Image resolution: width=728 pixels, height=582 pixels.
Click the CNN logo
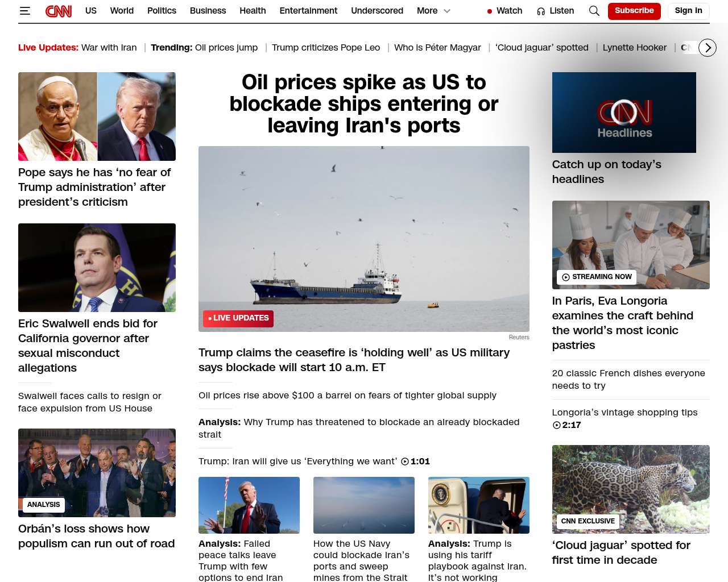pyautogui.click(x=59, y=11)
